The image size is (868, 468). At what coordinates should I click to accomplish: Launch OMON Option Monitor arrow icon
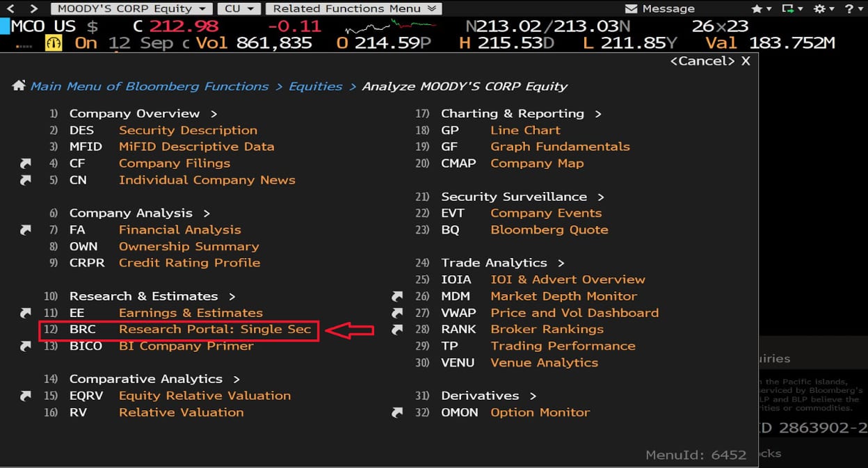(398, 412)
